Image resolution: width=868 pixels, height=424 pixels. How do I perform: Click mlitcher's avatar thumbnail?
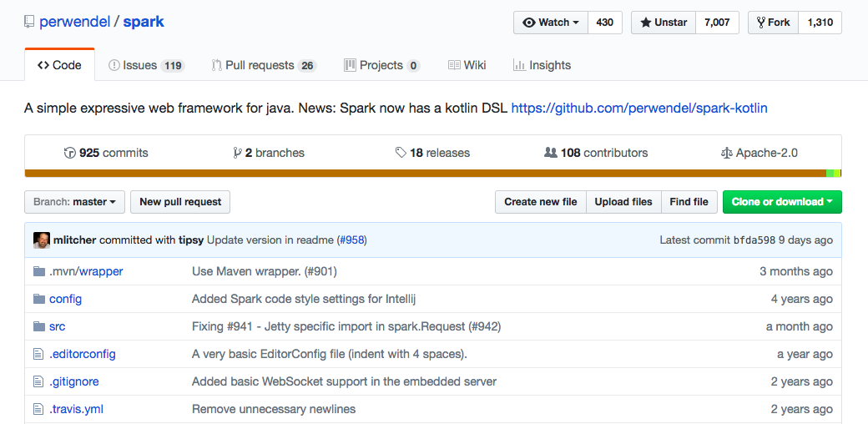(42, 240)
